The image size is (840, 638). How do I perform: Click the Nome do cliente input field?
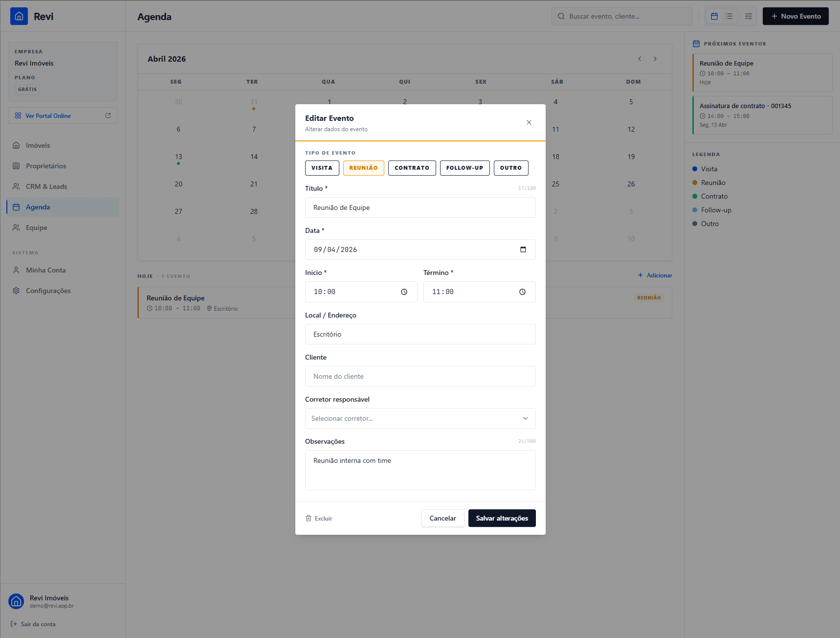(x=420, y=376)
